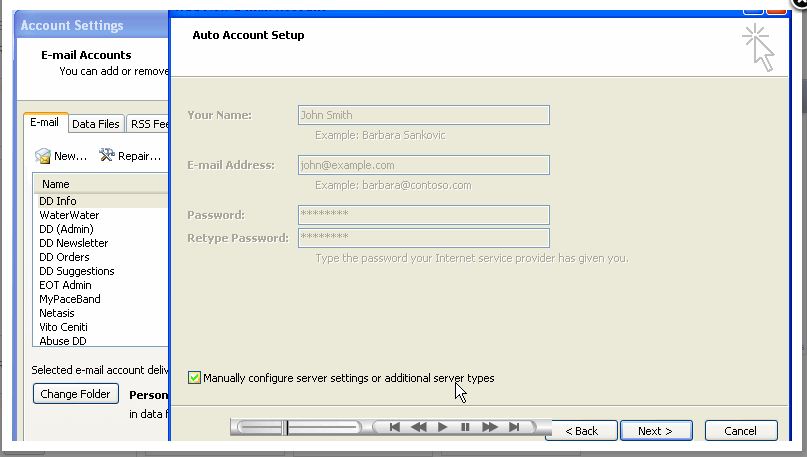Open the Data Files tab
The height and width of the screenshot is (457, 807).
point(96,124)
